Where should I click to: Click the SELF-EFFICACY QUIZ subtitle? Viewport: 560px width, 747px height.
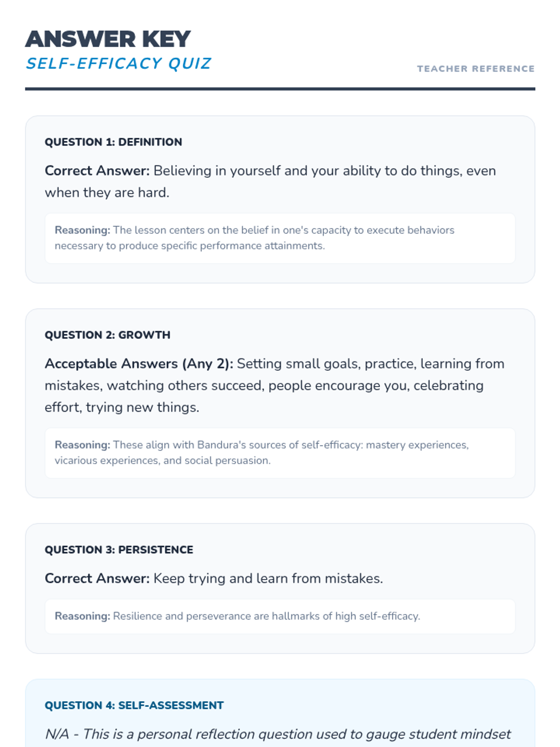pyautogui.click(x=119, y=63)
